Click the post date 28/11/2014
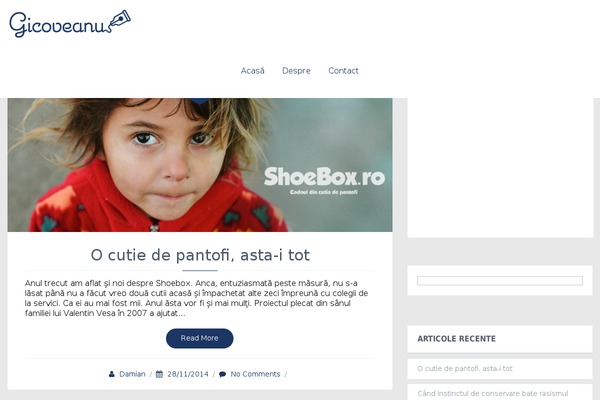600x400 pixels. [x=188, y=374]
